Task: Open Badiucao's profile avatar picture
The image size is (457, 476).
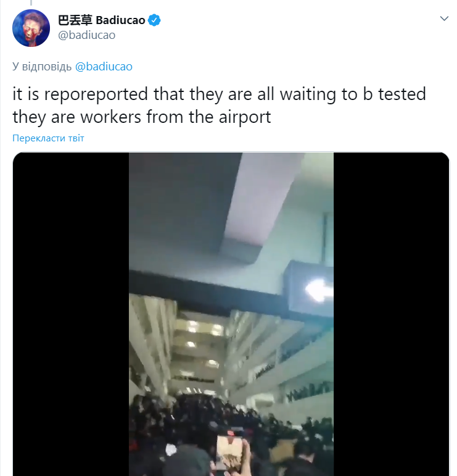Action: (x=31, y=28)
